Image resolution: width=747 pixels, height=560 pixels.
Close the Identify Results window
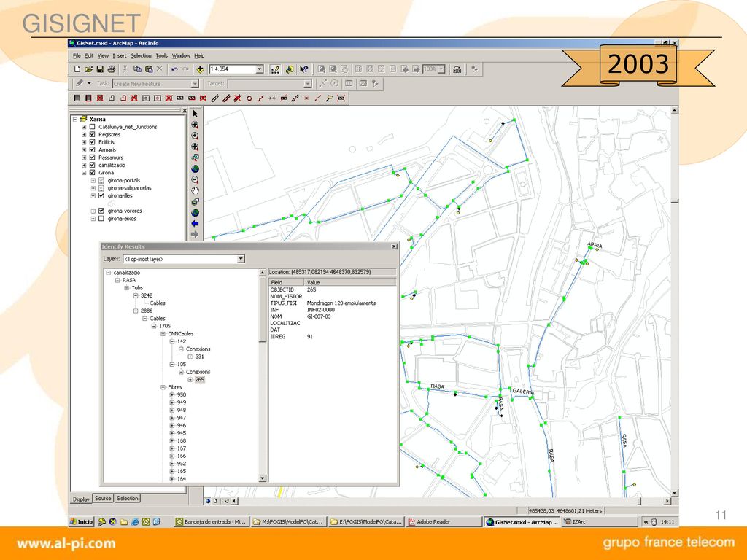pyautogui.click(x=394, y=246)
